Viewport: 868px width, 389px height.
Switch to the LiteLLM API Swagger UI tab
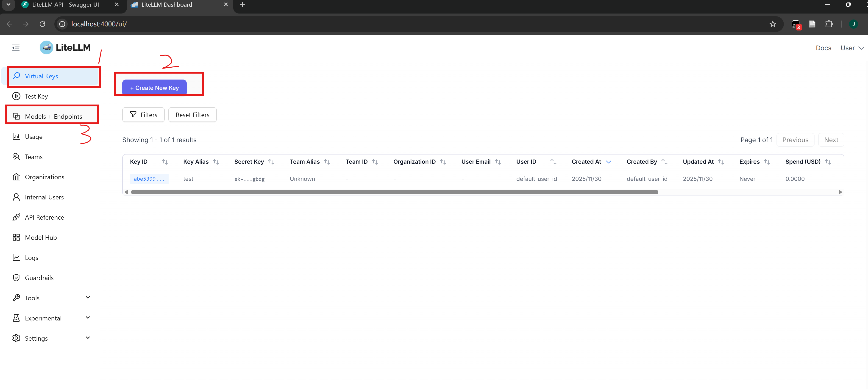(x=66, y=5)
